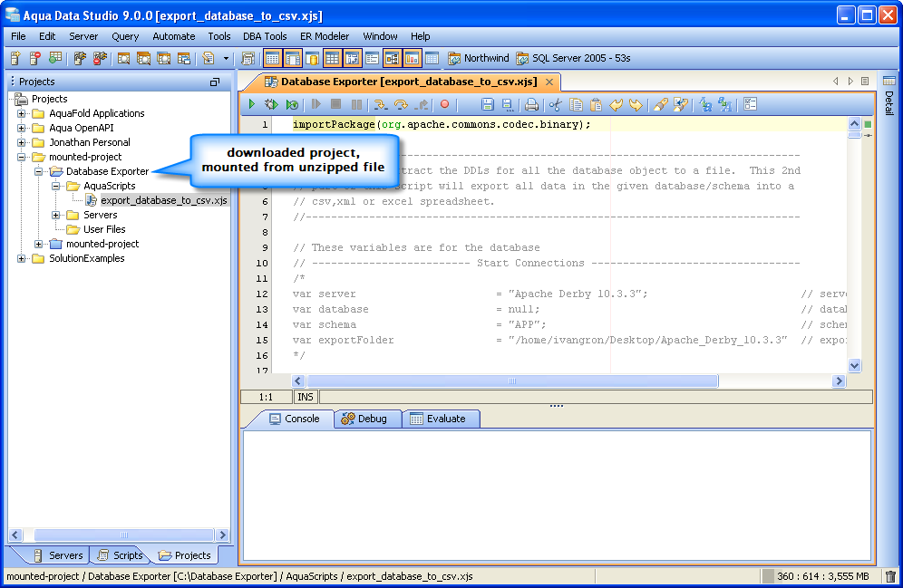Screen dimensions: 903x588
Task: Click the restore icon in Projects panel header
Action: [x=215, y=82]
